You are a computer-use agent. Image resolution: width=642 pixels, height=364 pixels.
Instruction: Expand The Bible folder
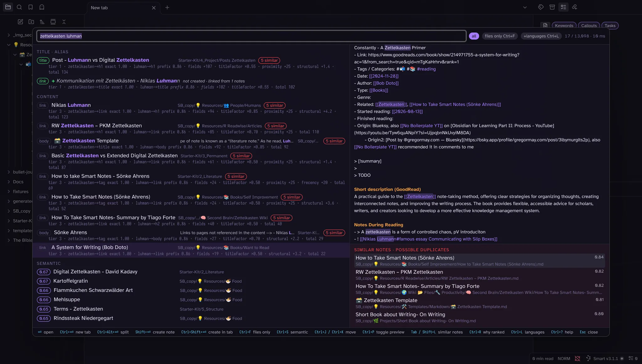[9, 240]
